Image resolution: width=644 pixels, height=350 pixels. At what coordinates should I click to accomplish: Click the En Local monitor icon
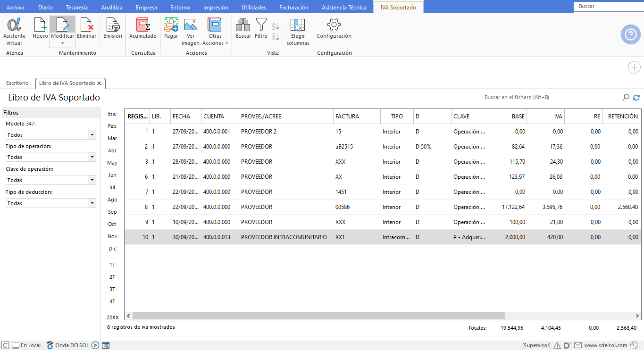(x=16, y=345)
